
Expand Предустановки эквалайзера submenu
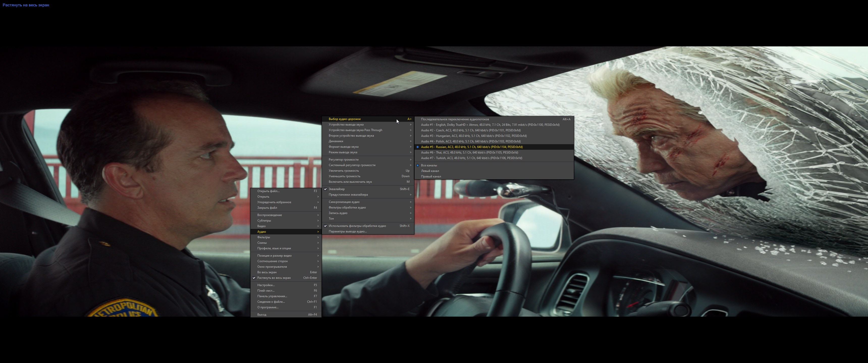[x=368, y=195]
